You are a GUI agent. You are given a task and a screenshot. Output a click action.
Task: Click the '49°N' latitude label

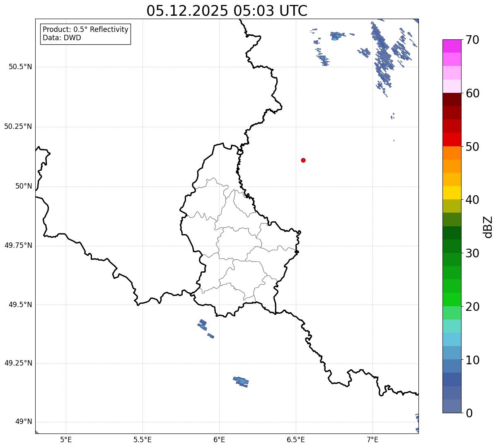point(24,422)
